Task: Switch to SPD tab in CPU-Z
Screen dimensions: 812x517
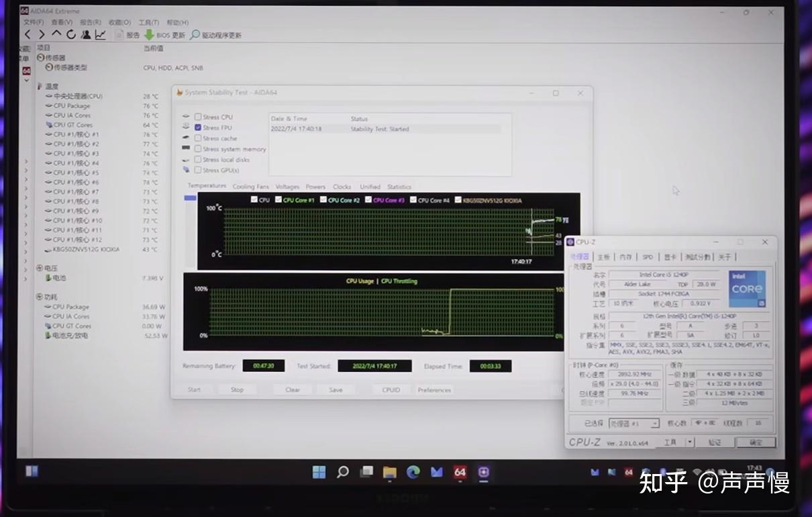Action: pos(648,256)
